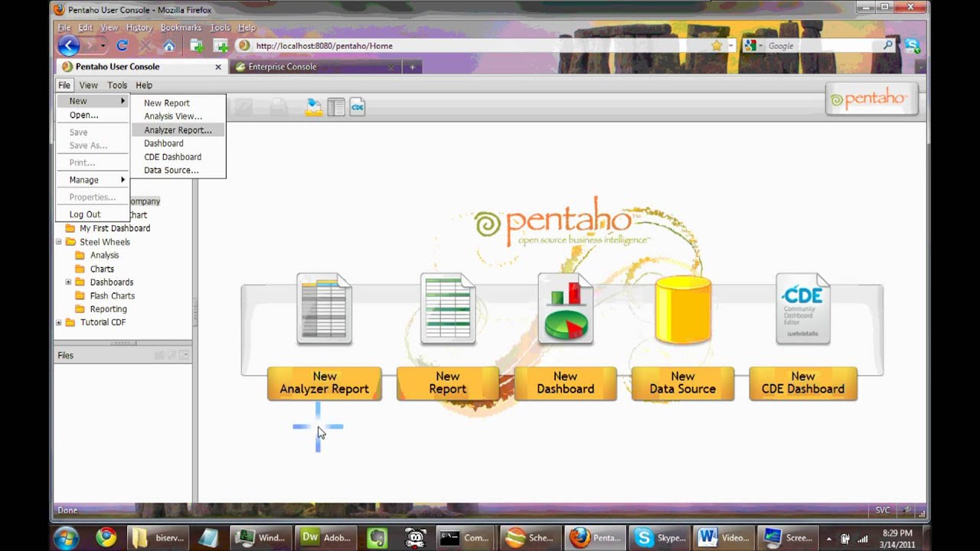This screenshot has width=980, height=551.
Task: Open the View menu in Pentaho
Action: click(x=89, y=85)
